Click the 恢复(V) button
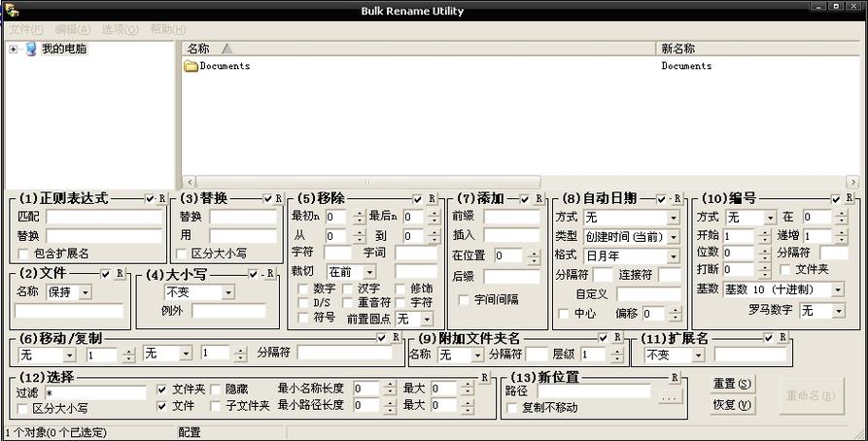This screenshot has width=868, height=441. pyautogui.click(x=732, y=404)
